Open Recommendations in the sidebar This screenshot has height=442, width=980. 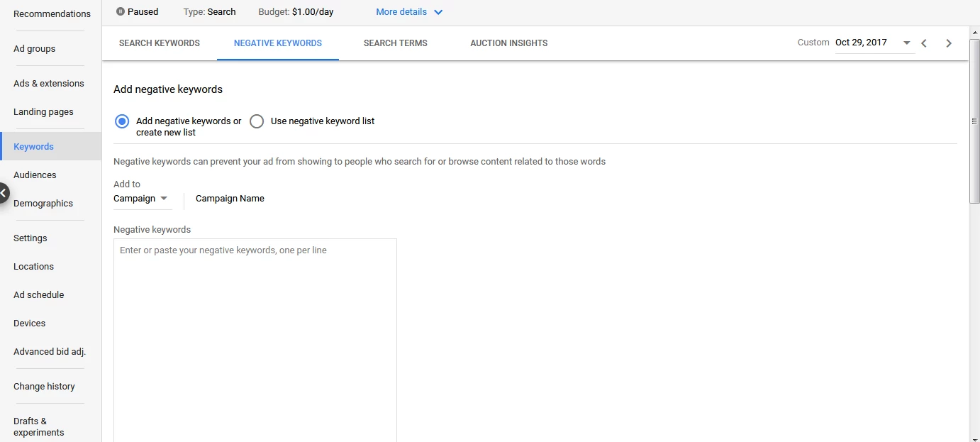click(51, 13)
